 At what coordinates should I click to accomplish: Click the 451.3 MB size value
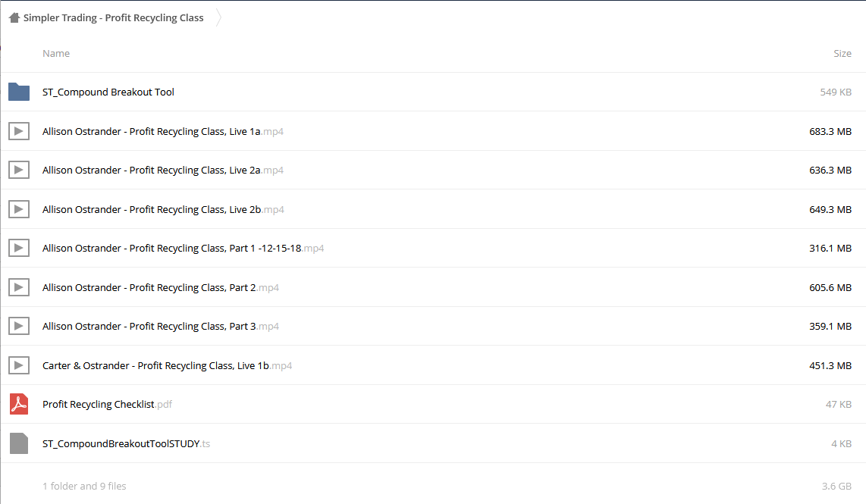(830, 365)
